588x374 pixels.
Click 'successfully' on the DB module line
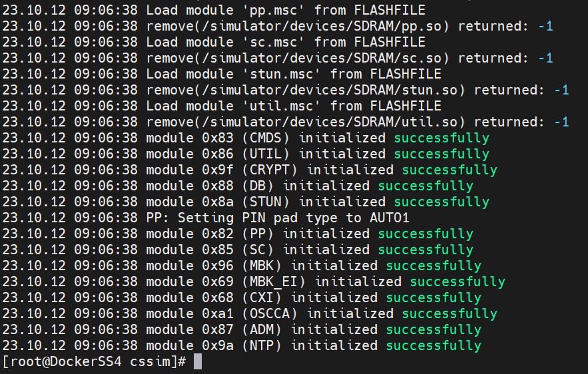click(x=426, y=186)
